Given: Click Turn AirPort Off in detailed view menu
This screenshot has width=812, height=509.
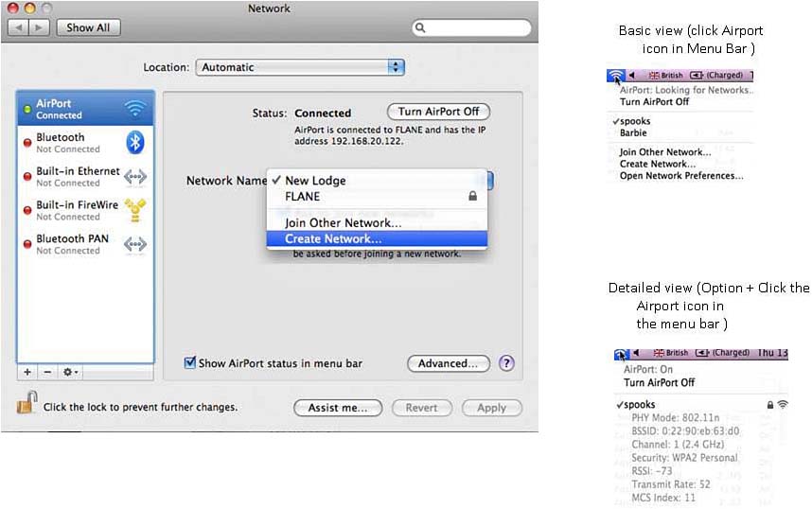Looking at the screenshot, I should click(x=659, y=382).
